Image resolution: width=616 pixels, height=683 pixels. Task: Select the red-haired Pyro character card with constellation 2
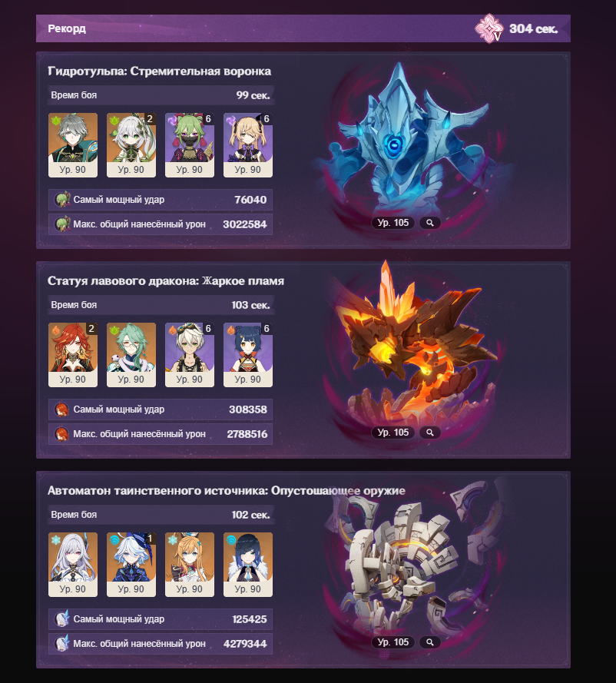click(73, 355)
